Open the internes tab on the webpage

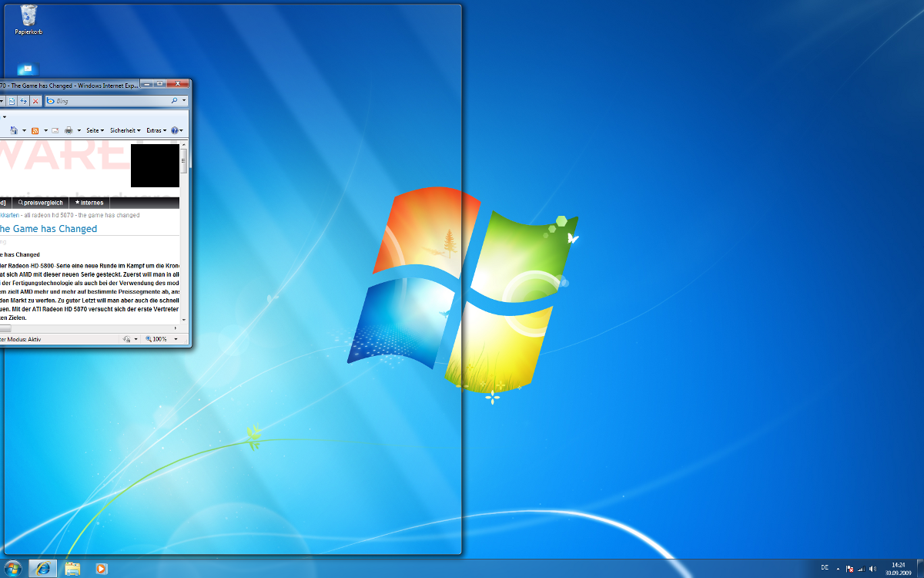89,203
